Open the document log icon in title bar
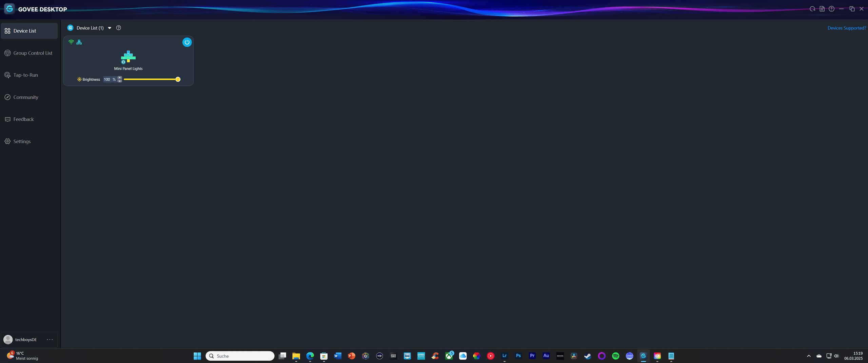This screenshot has height=363, width=868. (x=822, y=9)
